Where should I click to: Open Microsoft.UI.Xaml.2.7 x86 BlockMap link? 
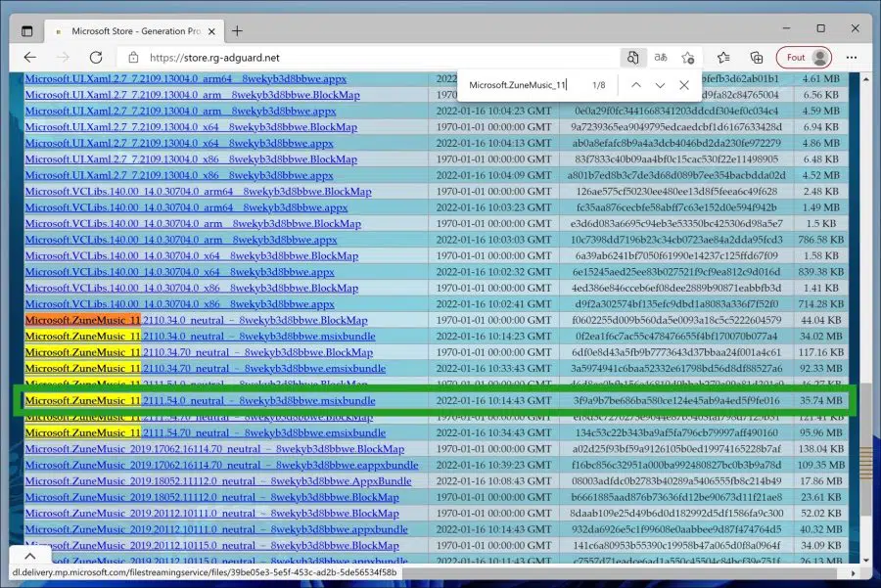pos(191,159)
